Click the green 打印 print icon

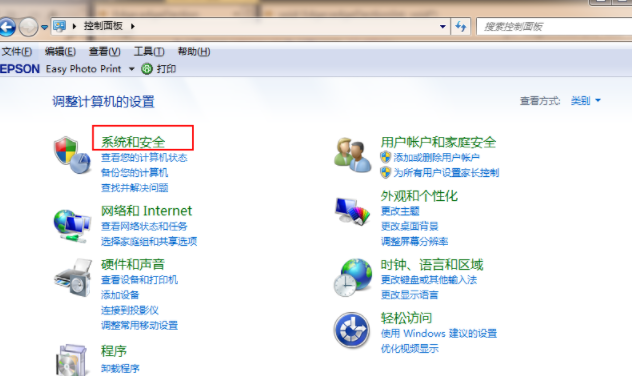(147, 69)
